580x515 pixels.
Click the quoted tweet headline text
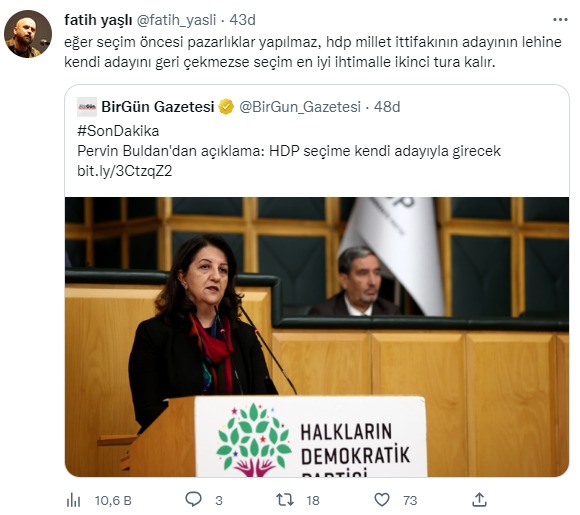pos(289,151)
